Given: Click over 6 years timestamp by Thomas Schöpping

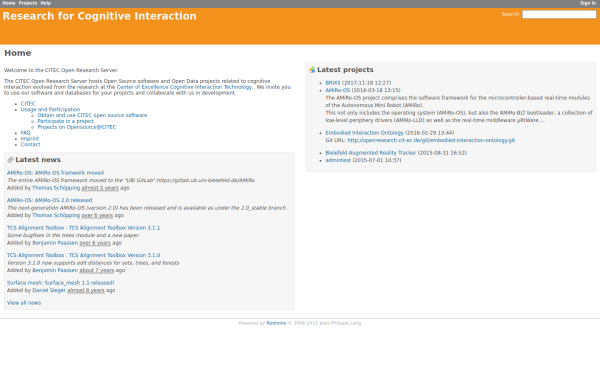Looking at the screenshot, I should tap(97, 215).
